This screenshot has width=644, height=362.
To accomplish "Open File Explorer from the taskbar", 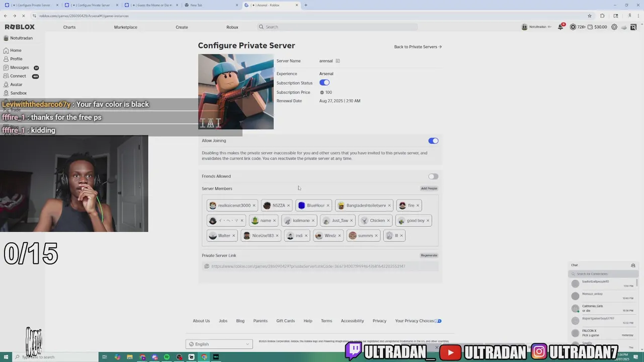I will pyautogui.click(x=130, y=357).
